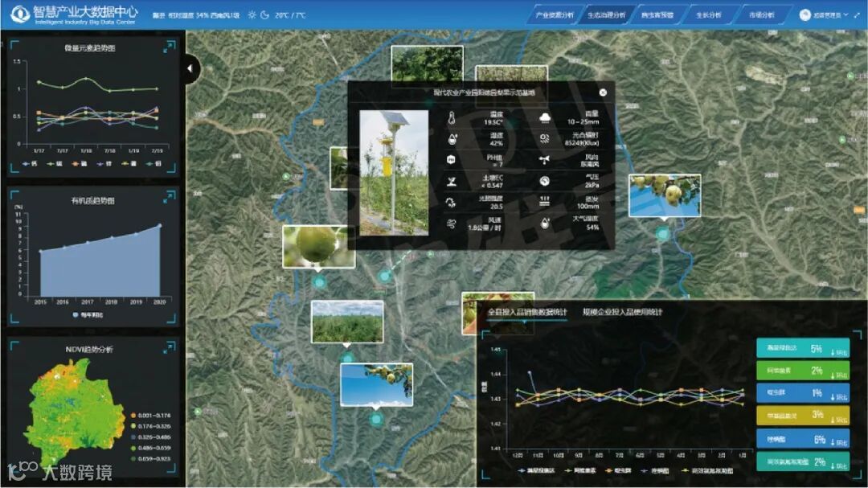
Task: Expand the organic matter trend chart panel
Action: 169,197
